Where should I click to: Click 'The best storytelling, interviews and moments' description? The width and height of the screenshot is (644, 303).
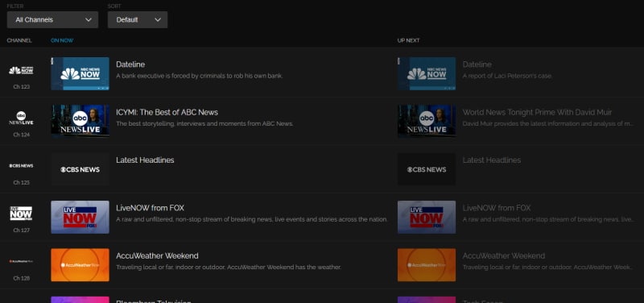click(204, 124)
